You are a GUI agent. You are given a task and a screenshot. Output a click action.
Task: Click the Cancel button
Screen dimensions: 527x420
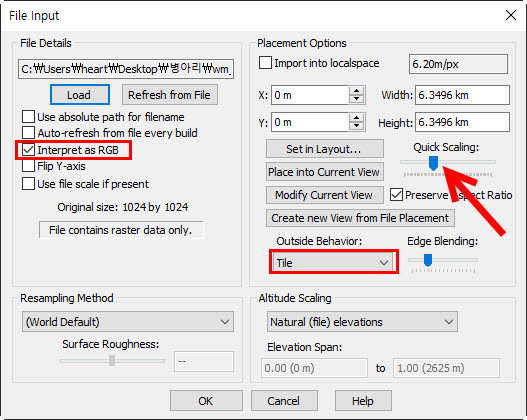pos(284,401)
